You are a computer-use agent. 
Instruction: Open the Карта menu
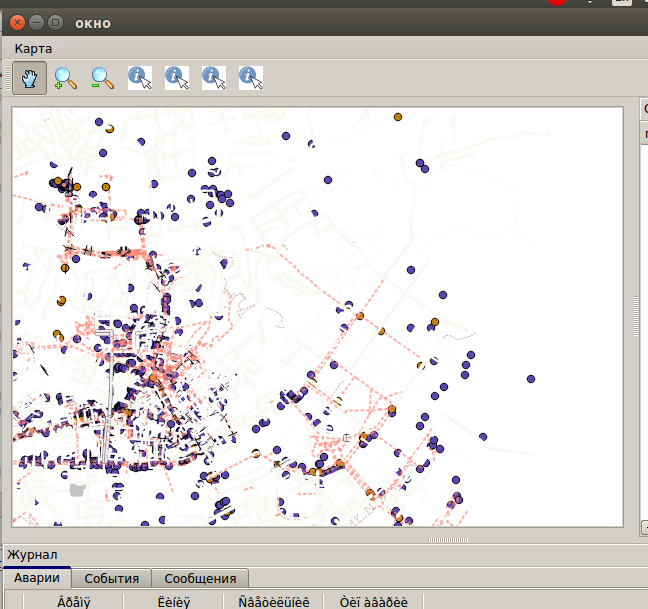tap(33, 48)
